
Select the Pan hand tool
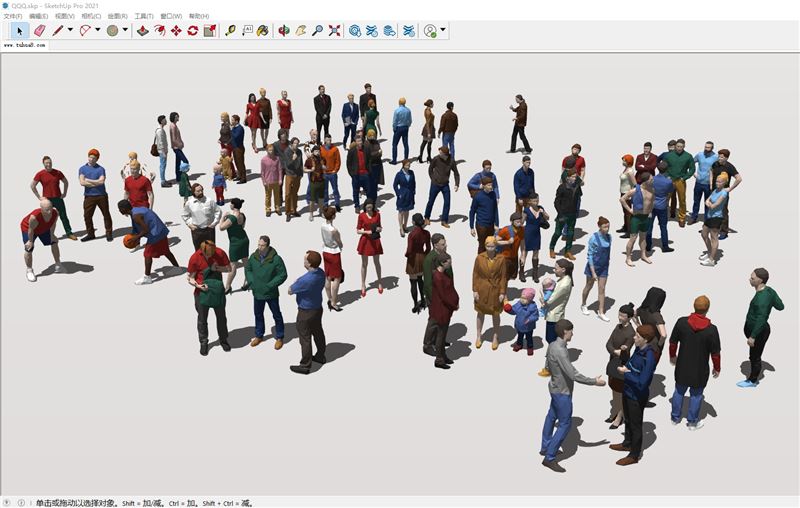point(301,31)
